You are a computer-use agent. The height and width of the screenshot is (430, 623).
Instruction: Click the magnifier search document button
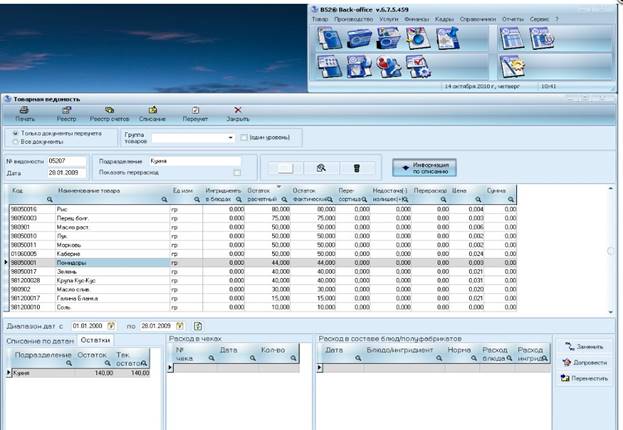click(321, 168)
